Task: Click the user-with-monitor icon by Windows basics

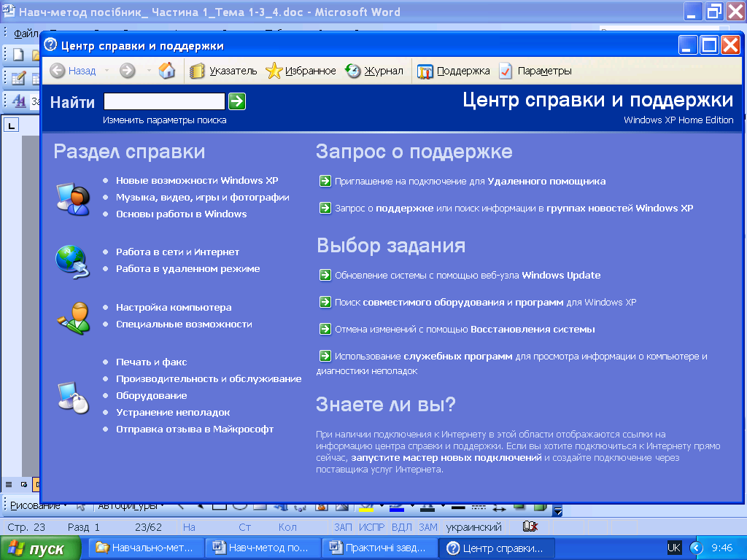Action: click(x=74, y=198)
